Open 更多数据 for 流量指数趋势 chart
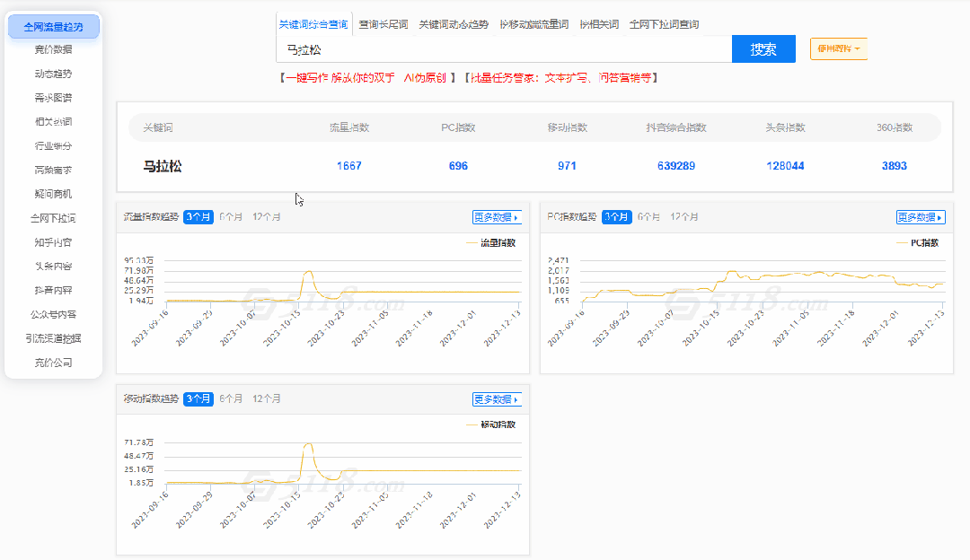This screenshot has width=970, height=560. click(x=497, y=217)
